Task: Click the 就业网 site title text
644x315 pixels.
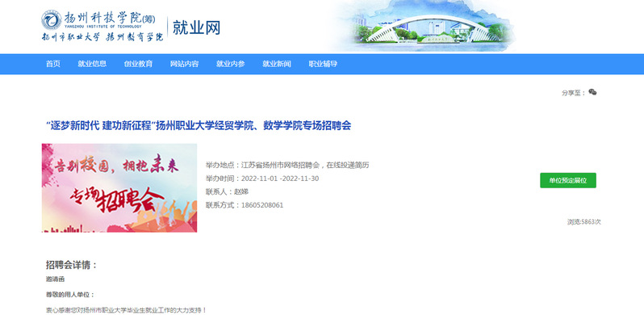Action: point(196,27)
